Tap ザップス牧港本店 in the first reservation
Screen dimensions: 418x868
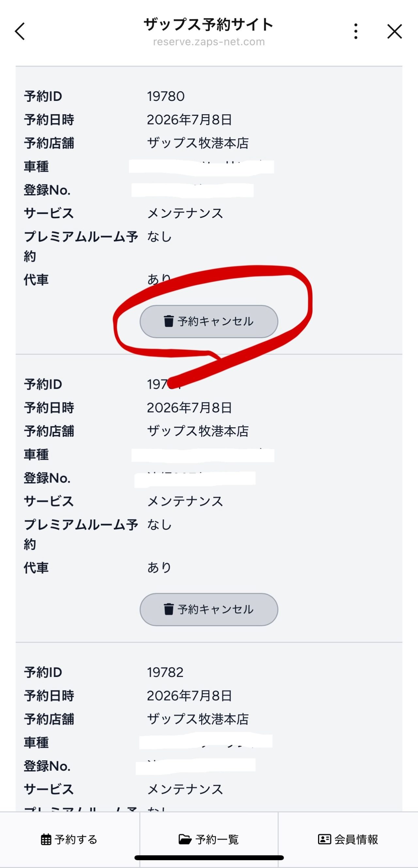coord(198,143)
